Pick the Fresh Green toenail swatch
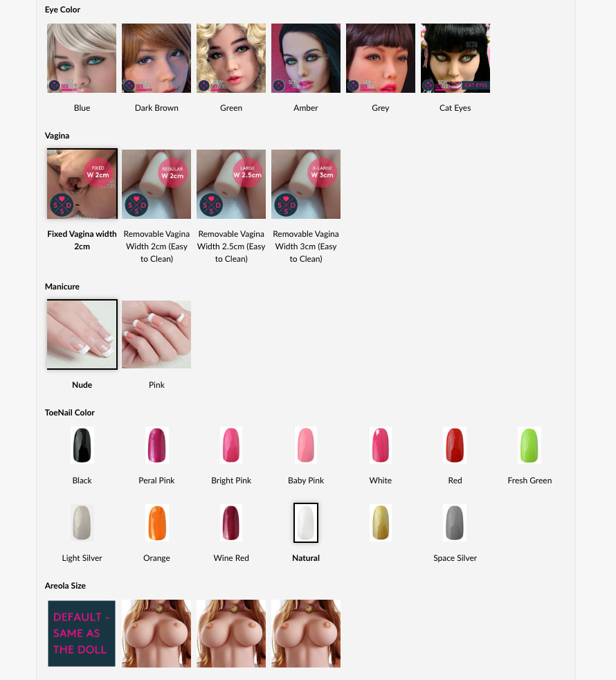The image size is (616, 680). tap(529, 445)
